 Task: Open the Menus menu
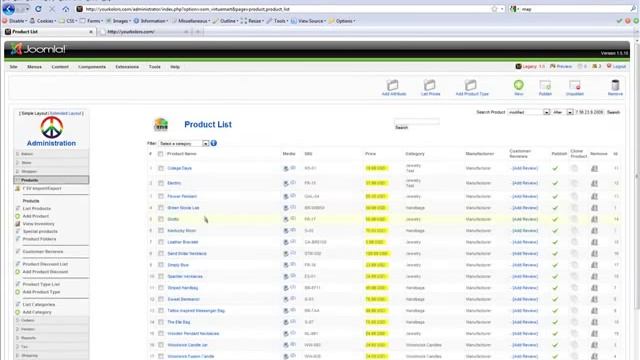pyautogui.click(x=34, y=67)
